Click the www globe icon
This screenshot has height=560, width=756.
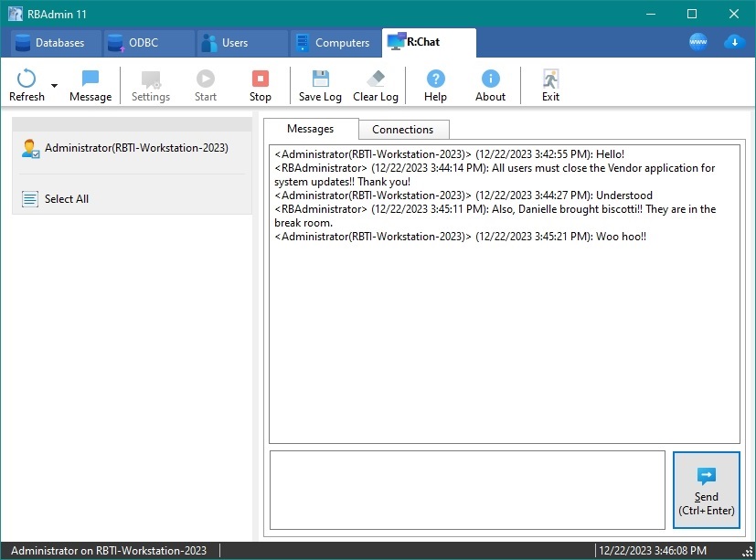pos(698,42)
